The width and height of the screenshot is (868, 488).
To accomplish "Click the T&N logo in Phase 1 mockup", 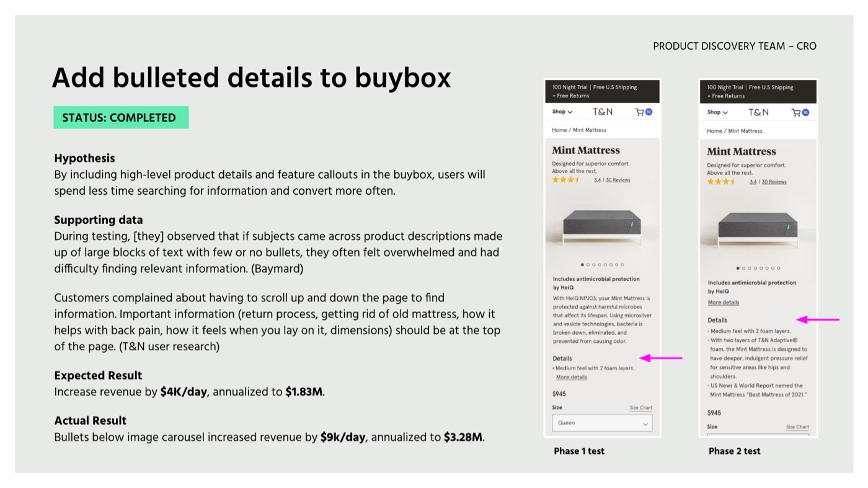I will (603, 112).
